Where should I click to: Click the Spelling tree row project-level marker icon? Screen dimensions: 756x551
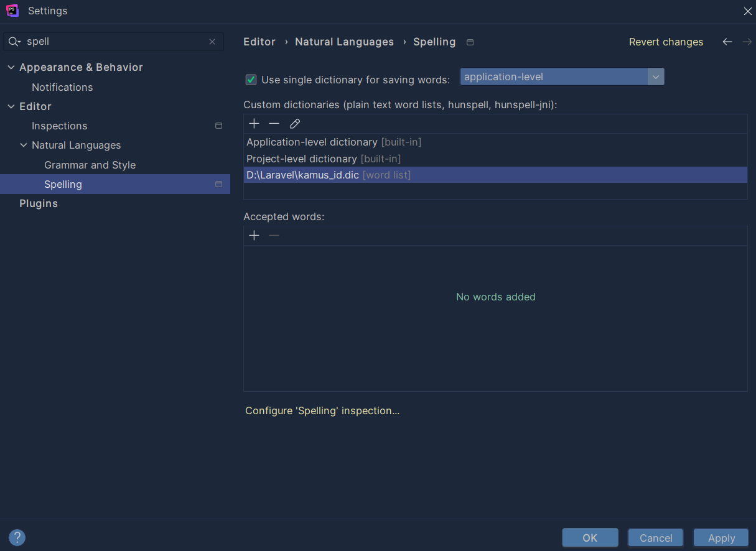click(218, 184)
